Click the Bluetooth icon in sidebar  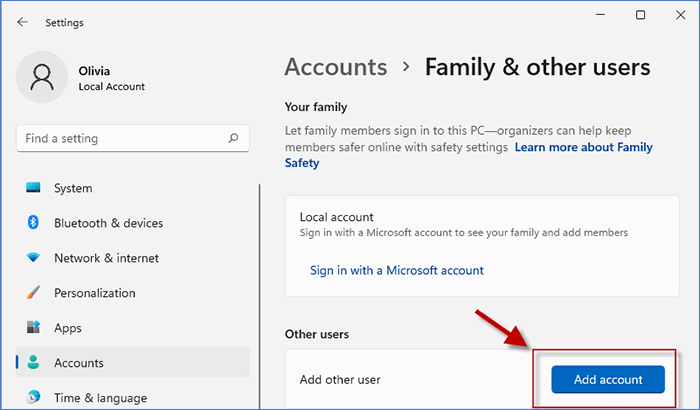(34, 223)
